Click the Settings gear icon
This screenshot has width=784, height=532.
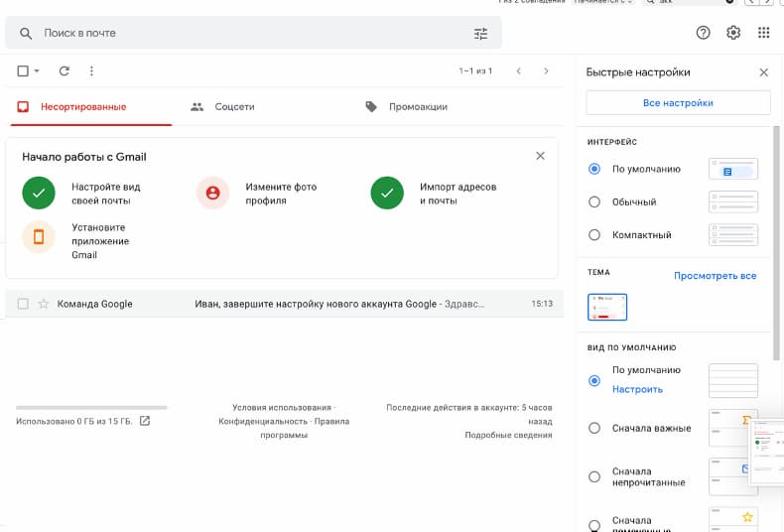(733, 33)
